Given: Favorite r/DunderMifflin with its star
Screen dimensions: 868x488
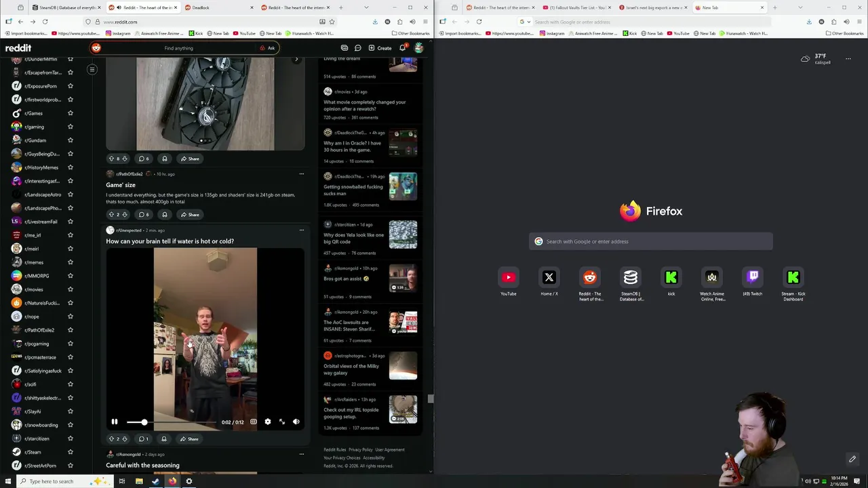Looking at the screenshot, I should pyautogui.click(x=70, y=59).
